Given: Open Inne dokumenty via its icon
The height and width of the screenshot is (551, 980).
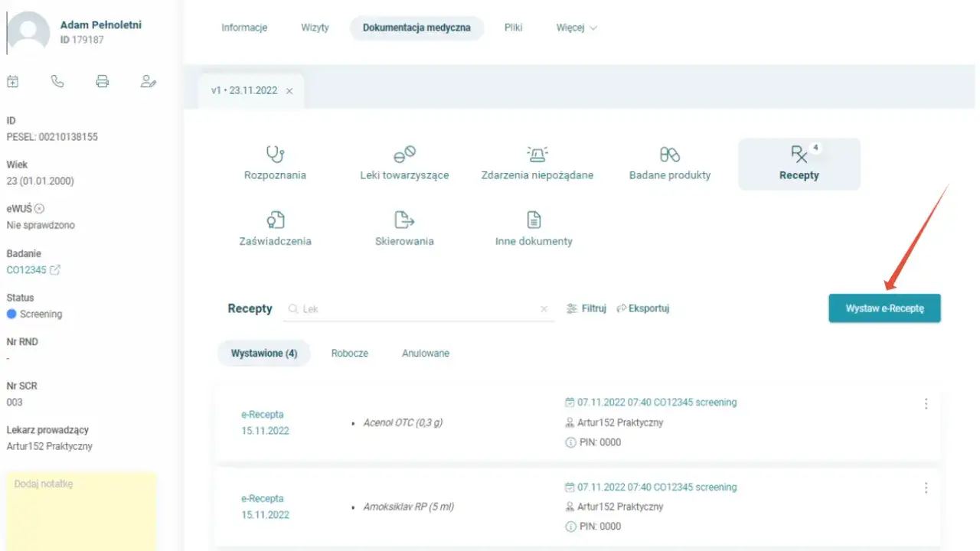Looking at the screenshot, I should (533, 220).
